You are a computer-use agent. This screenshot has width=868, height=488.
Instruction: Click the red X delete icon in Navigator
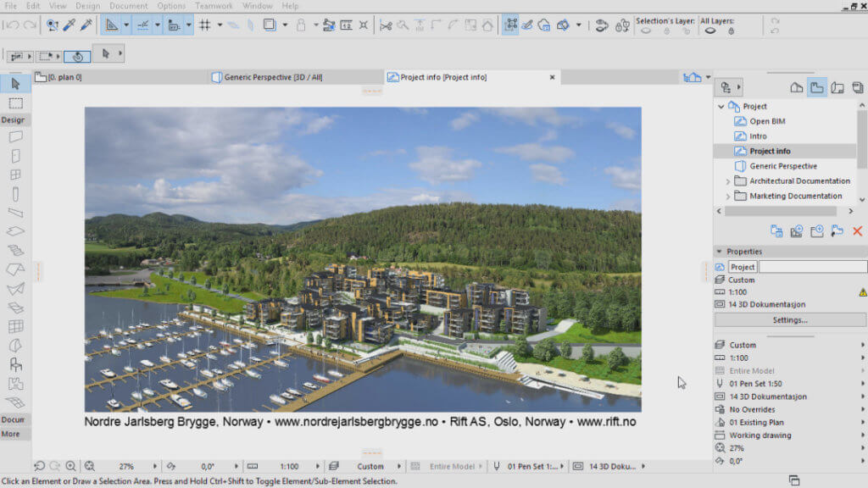point(856,229)
